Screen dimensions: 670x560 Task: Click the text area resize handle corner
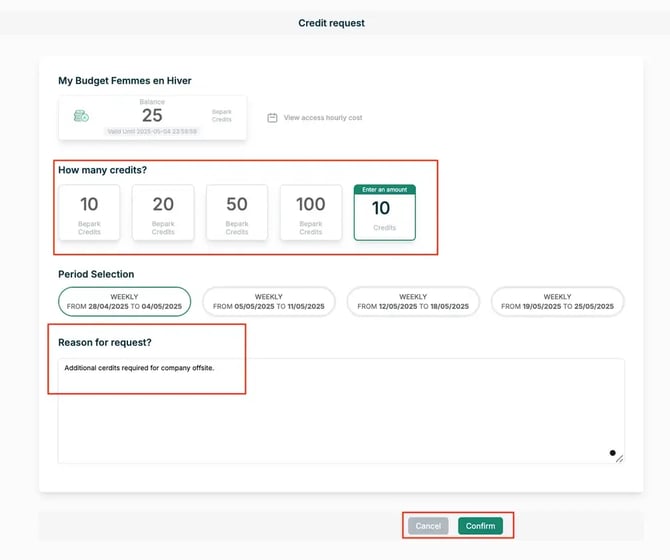point(619,459)
